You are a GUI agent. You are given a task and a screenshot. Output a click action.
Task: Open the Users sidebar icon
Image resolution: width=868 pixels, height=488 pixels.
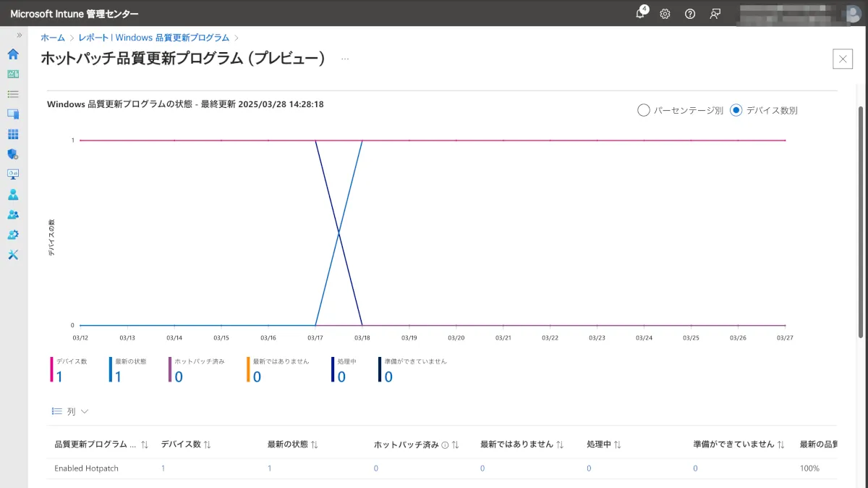(13, 195)
